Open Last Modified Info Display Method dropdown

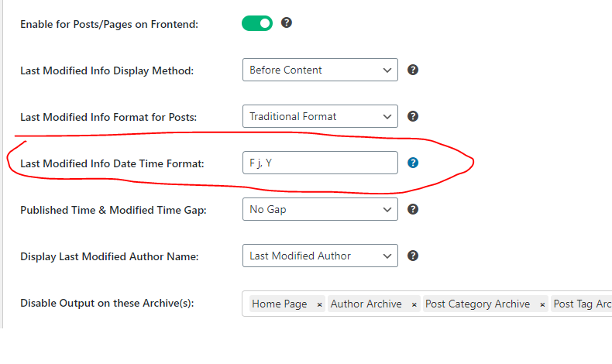(320, 70)
